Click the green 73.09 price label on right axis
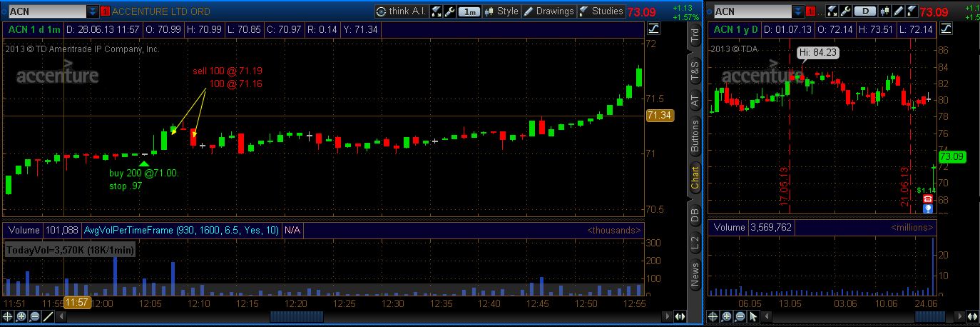This screenshot has width=980, height=327. point(951,157)
